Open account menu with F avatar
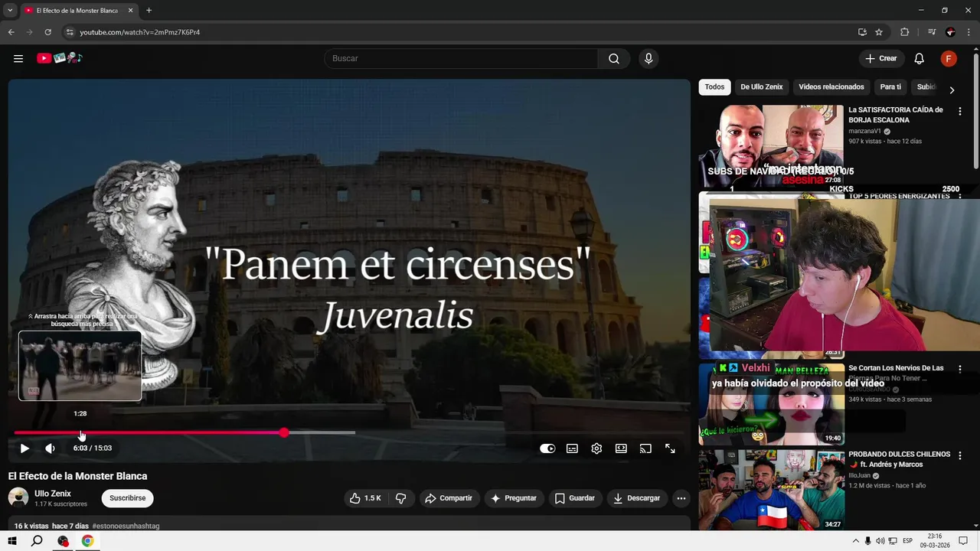Screen dimensions: 980x551 pyautogui.click(x=949, y=59)
